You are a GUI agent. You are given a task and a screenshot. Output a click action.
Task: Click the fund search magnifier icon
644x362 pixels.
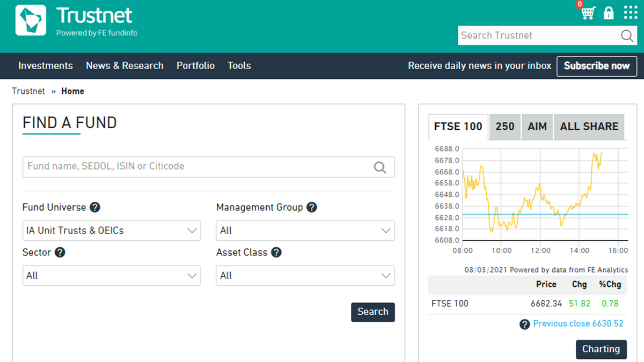pos(380,167)
